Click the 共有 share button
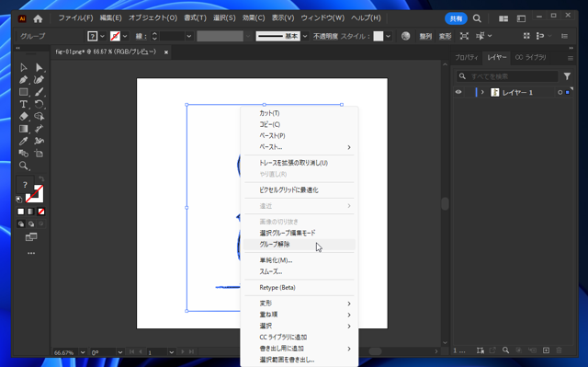The height and width of the screenshot is (367, 588). [456, 18]
